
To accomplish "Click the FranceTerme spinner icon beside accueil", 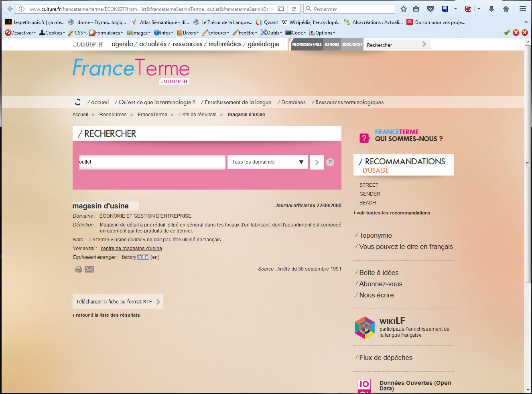I will pos(78,102).
